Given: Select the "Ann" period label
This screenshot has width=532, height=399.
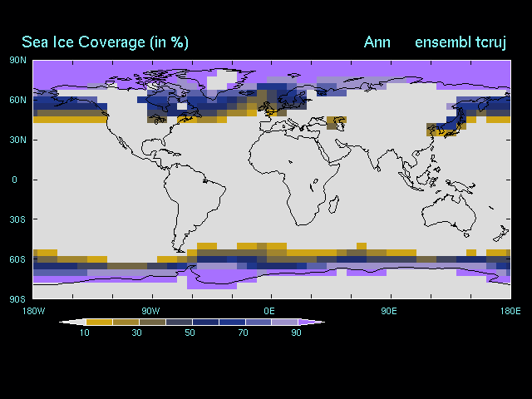Looking at the screenshot, I should tap(377, 42).
